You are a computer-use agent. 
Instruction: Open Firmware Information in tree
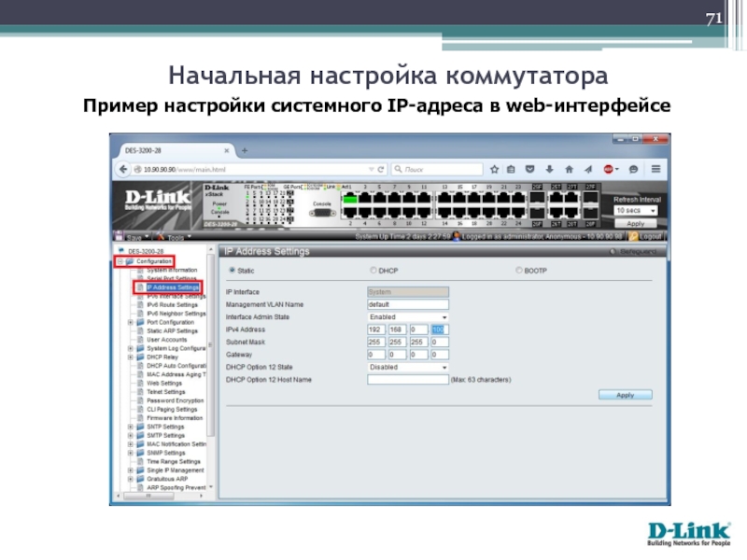(x=175, y=418)
